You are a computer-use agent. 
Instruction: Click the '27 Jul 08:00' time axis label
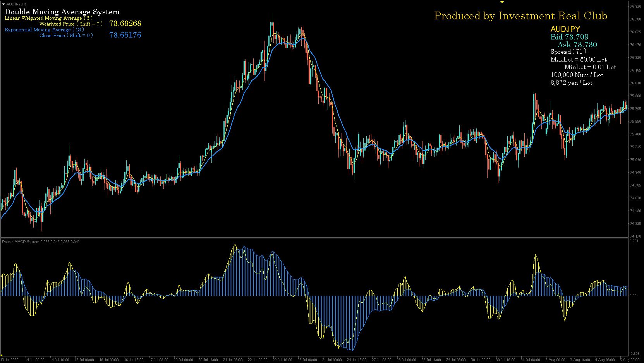381,360
